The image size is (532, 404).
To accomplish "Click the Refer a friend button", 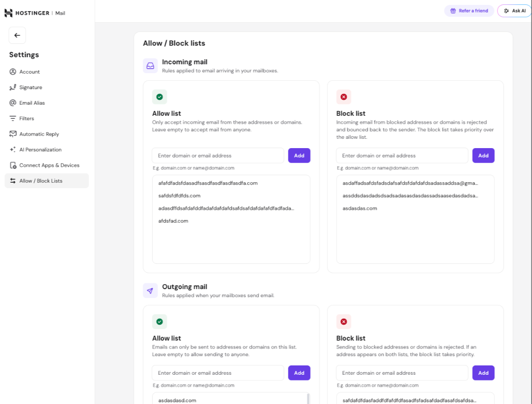I will pos(469,11).
